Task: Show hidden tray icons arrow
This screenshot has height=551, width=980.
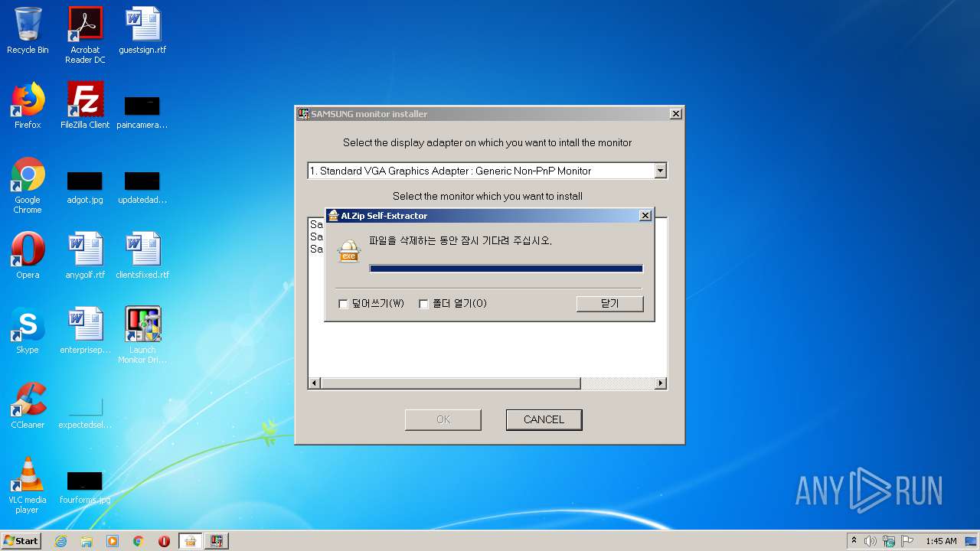Action: tap(854, 541)
